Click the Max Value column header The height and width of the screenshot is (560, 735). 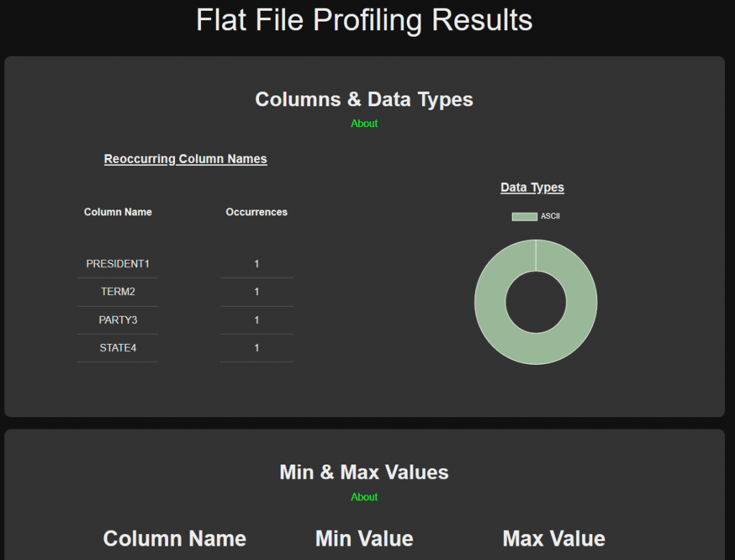click(x=553, y=538)
